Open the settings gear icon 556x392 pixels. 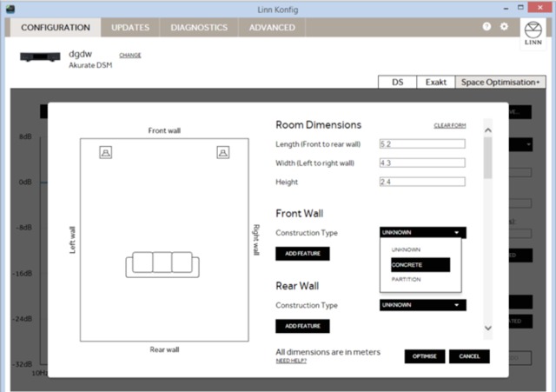click(505, 27)
